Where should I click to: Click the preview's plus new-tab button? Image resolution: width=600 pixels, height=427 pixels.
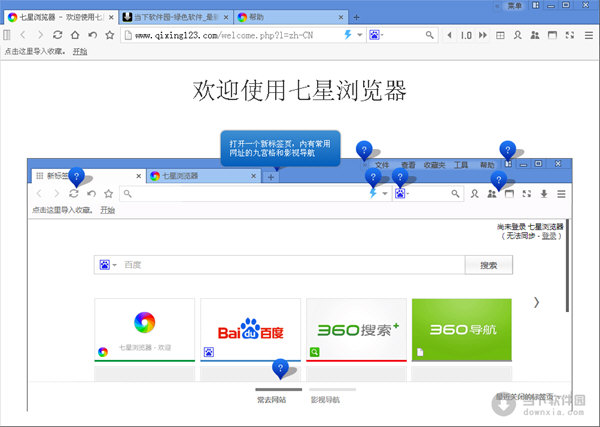point(271,177)
